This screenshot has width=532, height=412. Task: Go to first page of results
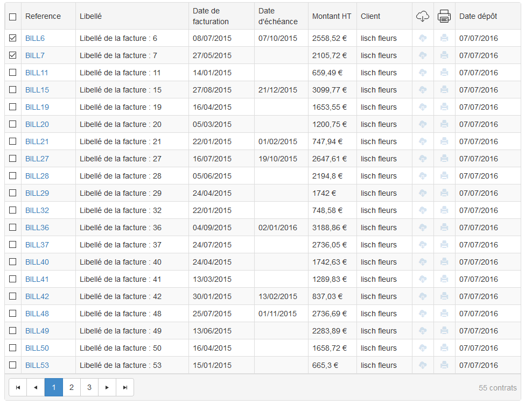(x=18, y=387)
